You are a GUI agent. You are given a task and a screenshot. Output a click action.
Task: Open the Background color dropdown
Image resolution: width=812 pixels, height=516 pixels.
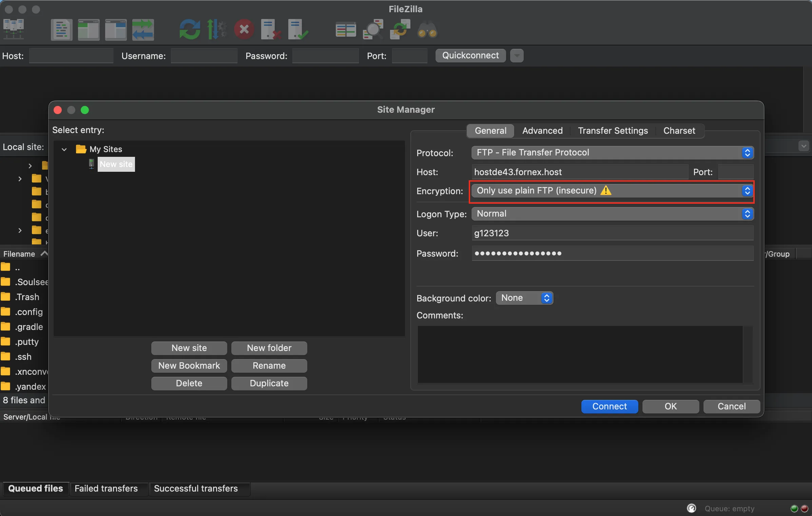[524, 298]
